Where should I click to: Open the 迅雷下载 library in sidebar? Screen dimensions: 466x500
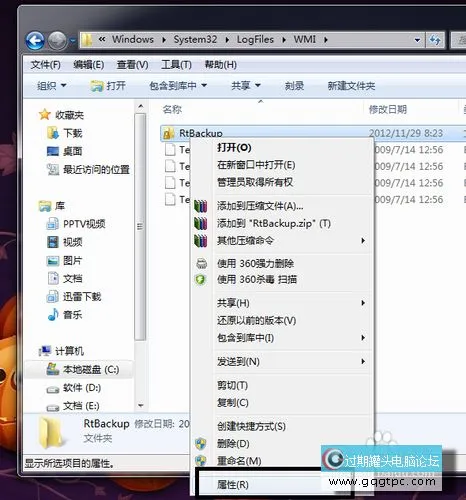pyautogui.click(x=74, y=296)
